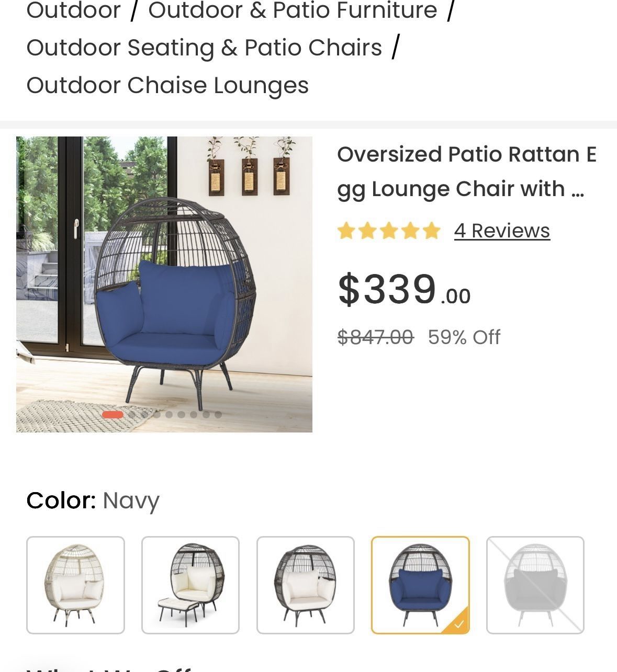The height and width of the screenshot is (672, 617).
Task: Open the 4 Reviews link
Action: pyautogui.click(x=502, y=231)
